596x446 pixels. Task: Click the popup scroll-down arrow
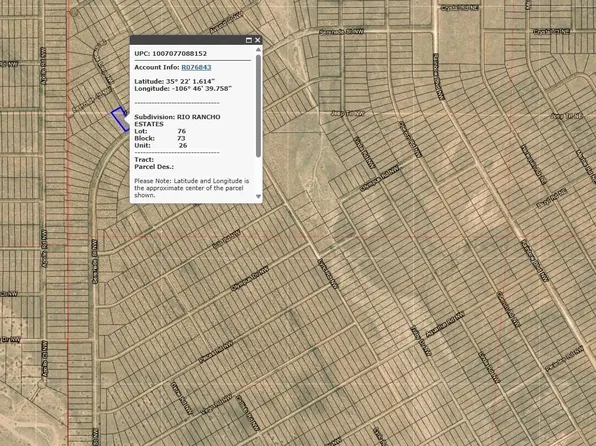click(x=258, y=197)
